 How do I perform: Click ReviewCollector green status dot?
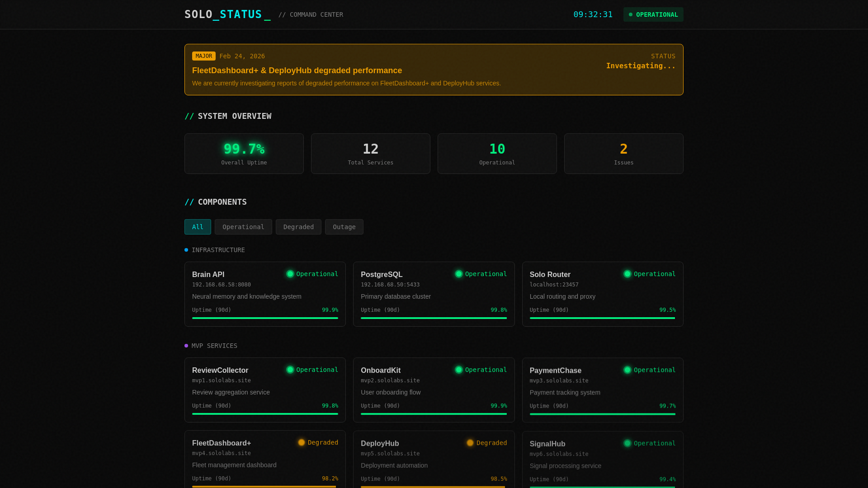290,370
